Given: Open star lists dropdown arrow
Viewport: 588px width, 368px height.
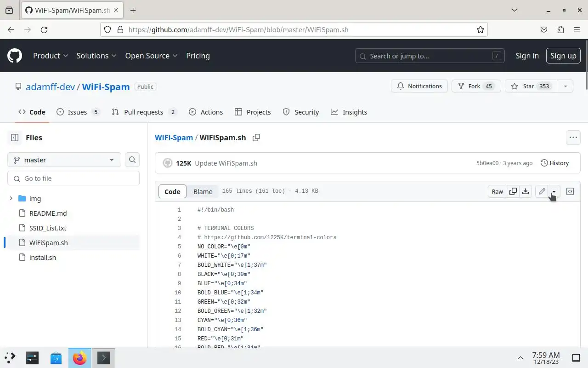Looking at the screenshot, I should [x=565, y=86].
